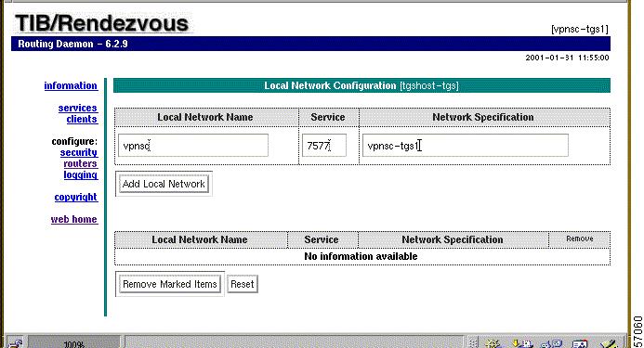Select the 'No information available' text
Viewport: 644px width, 348px height.
click(361, 256)
